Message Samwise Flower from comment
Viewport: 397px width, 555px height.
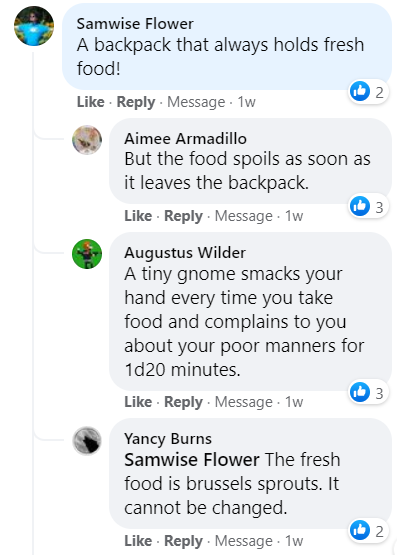pos(196,102)
